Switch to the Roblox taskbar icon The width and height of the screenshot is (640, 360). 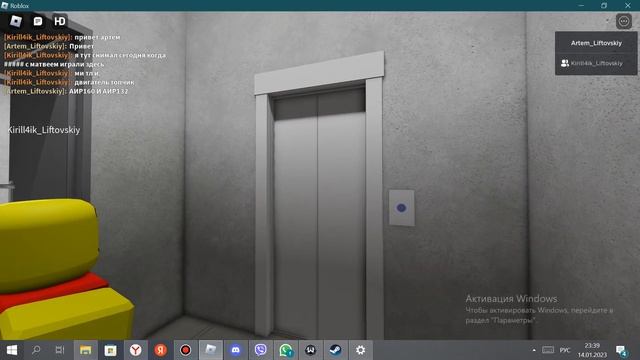(x=211, y=350)
